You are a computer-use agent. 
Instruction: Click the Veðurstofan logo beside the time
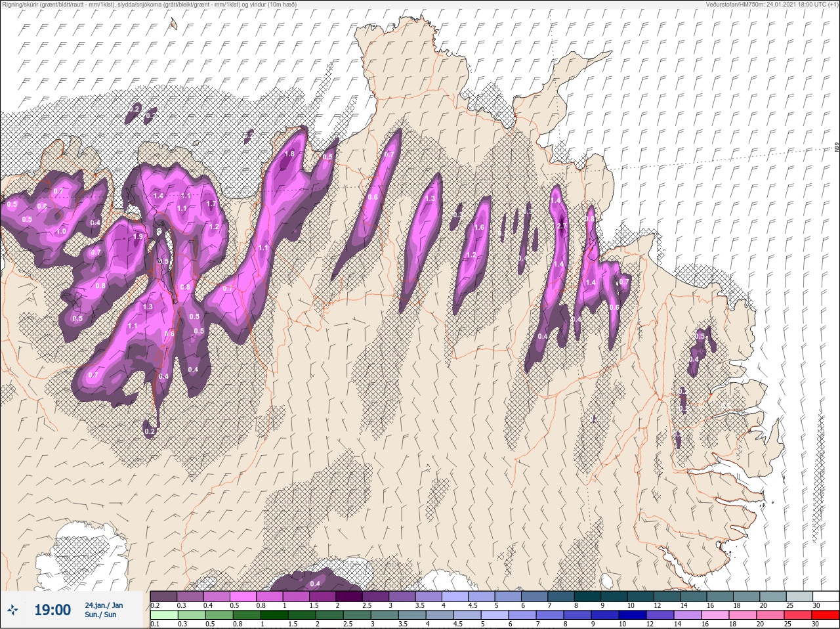click(x=14, y=610)
